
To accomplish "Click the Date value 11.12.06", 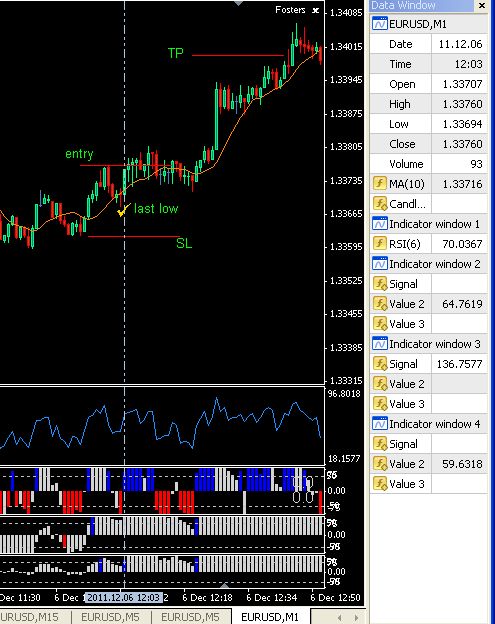I will pyautogui.click(x=460, y=44).
